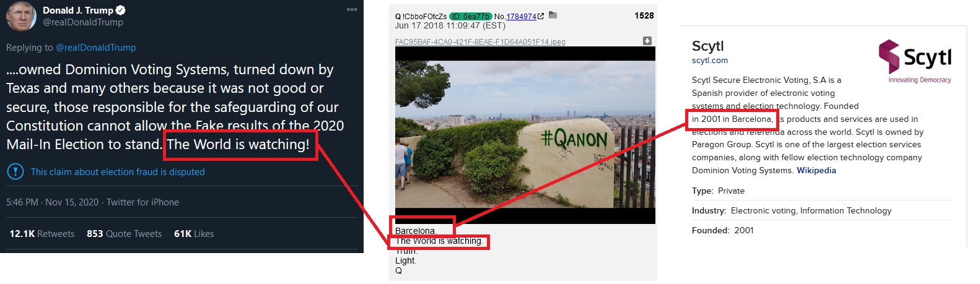Click the disputed claim info icon
The width and height of the screenshot is (980, 284).
click(15, 171)
